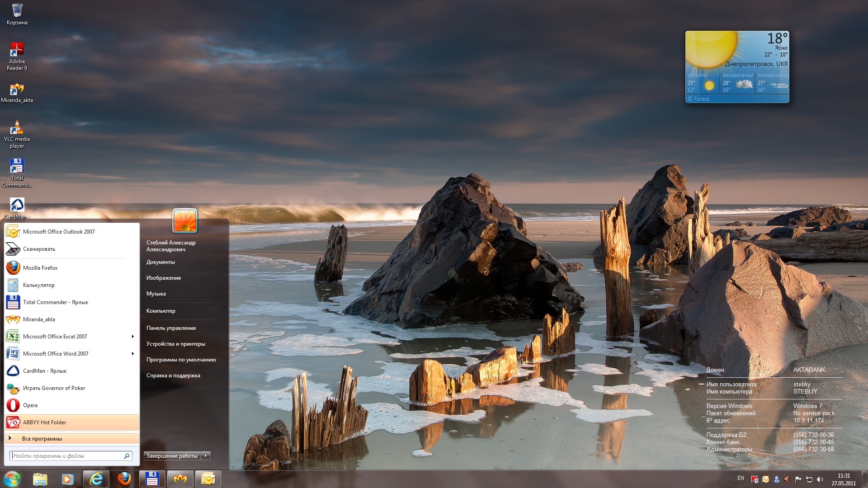This screenshot has width=868, height=488.
Task: Click the Завершение работы button
Action: (x=172, y=456)
